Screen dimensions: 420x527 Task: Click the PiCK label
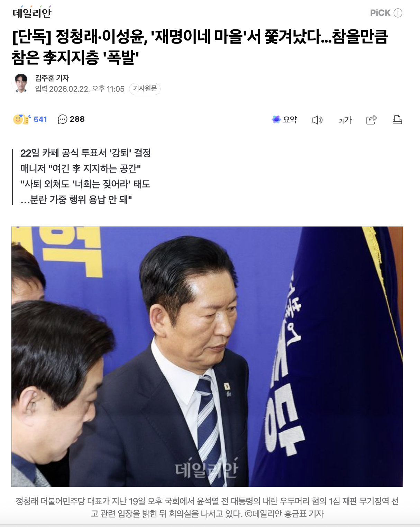[x=380, y=13]
